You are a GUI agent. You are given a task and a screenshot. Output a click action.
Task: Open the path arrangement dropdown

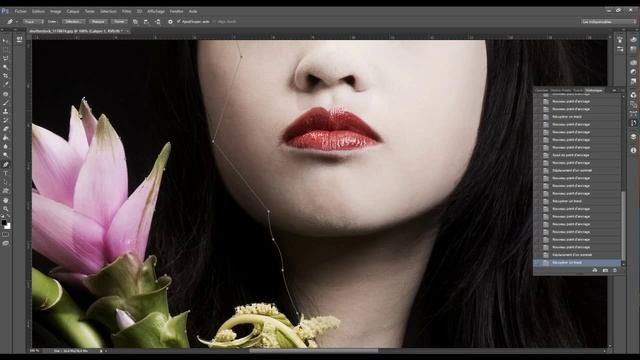pos(158,22)
